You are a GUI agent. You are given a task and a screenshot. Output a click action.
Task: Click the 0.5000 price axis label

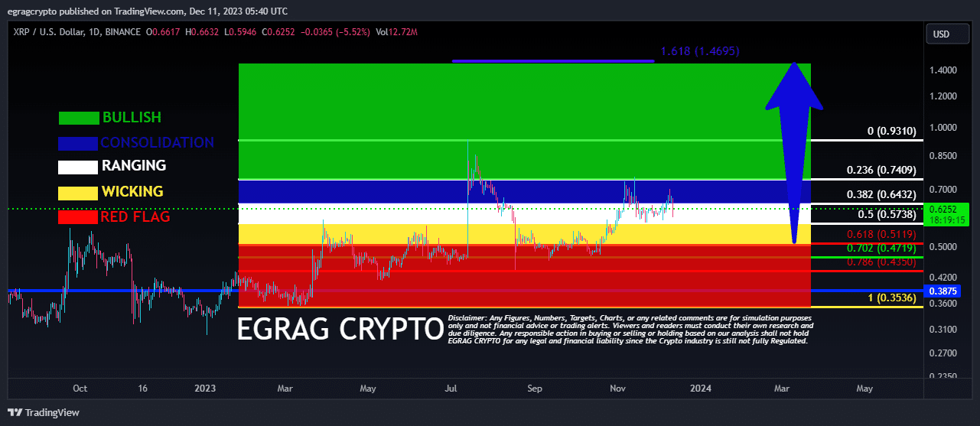pos(943,247)
